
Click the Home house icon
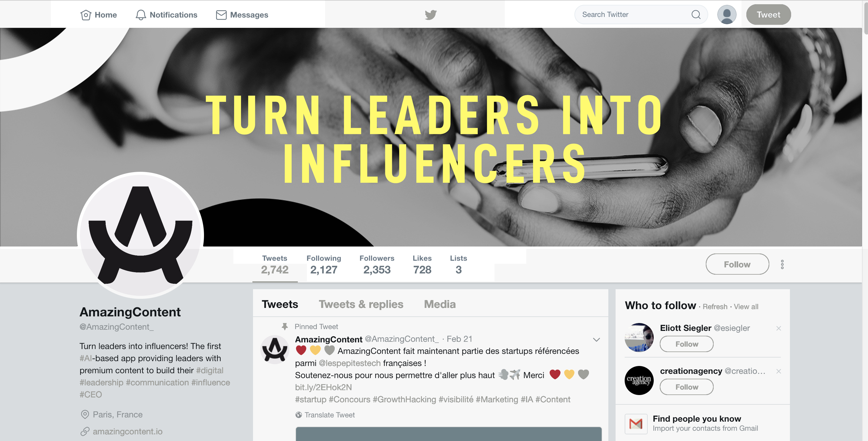[x=86, y=15]
